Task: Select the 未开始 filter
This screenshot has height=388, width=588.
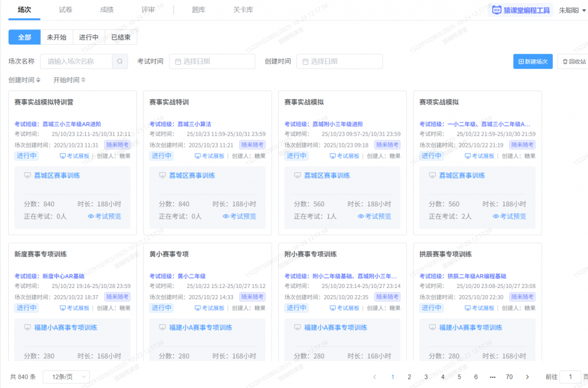Action: tap(56, 37)
